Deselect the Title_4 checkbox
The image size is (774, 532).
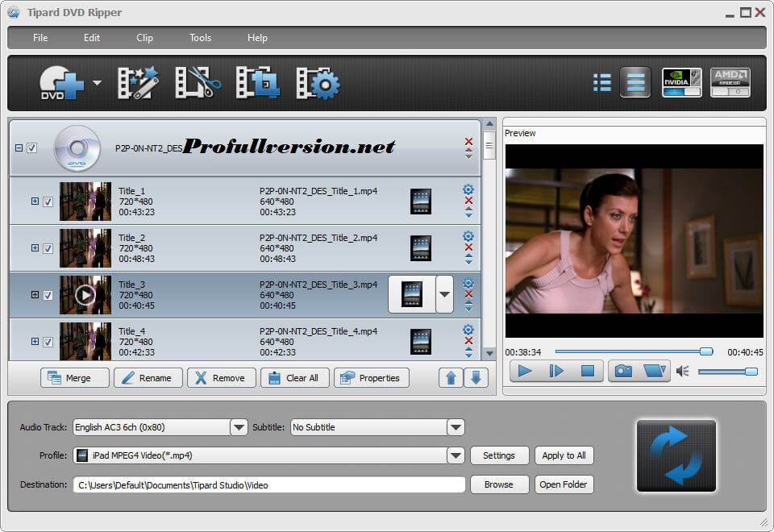pyautogui.click(x=48, y=341)
